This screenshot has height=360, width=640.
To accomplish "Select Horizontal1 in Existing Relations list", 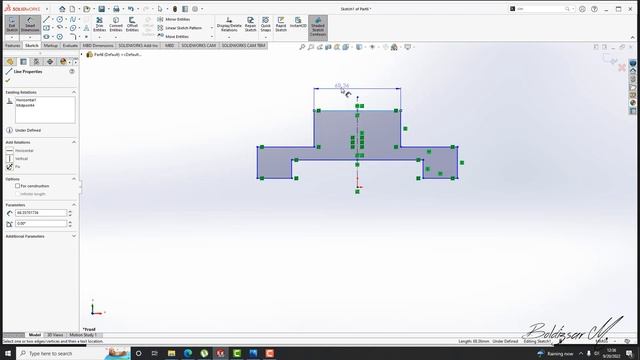I will point(26,100).
